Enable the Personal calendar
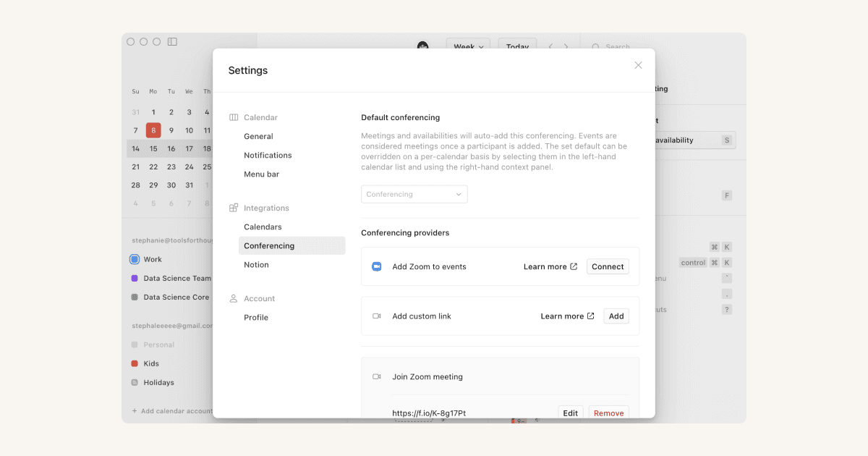Viewport: 868px width, 456px height. point(135,345)
